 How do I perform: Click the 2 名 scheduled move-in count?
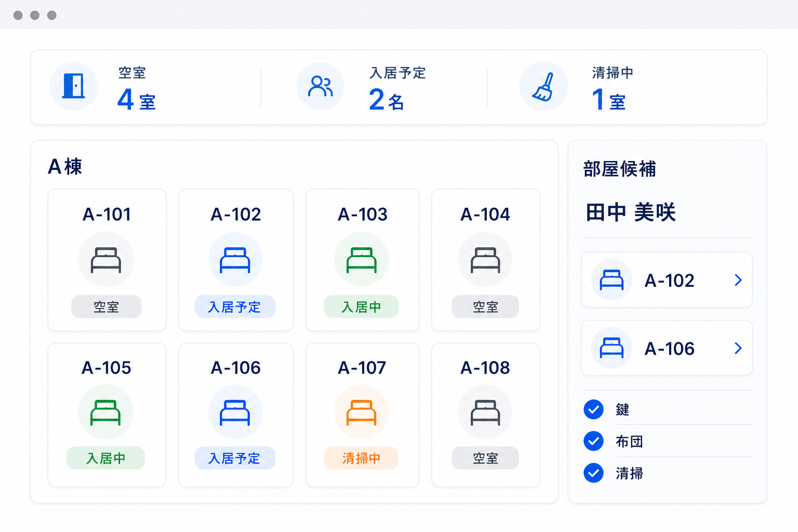coord(387,99)
